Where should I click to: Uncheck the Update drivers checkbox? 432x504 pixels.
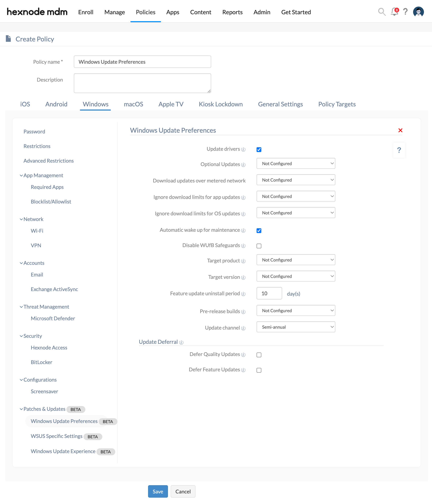tap(259, 149)
